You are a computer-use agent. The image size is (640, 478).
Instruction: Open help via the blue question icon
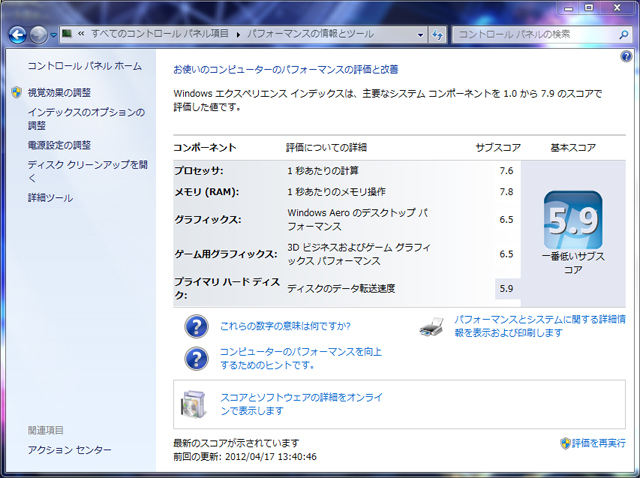(626, 56)
